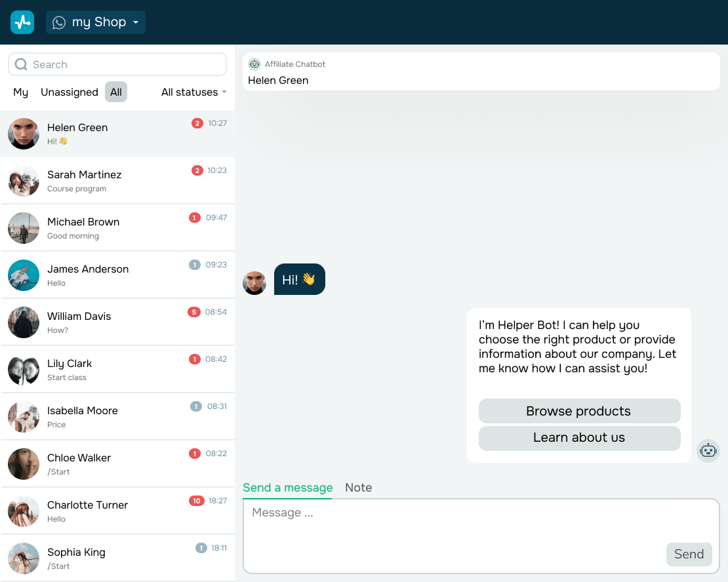The height and width of the screenshot is (582, 728).
Task: Click Isabella Moore's grey badge showing 1
Action: (x=196, y=406)
